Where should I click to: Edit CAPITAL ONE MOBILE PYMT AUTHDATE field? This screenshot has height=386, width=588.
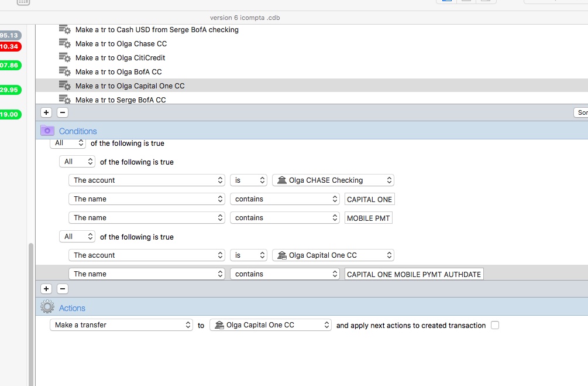pyautogui.click(x=414, y=274)
